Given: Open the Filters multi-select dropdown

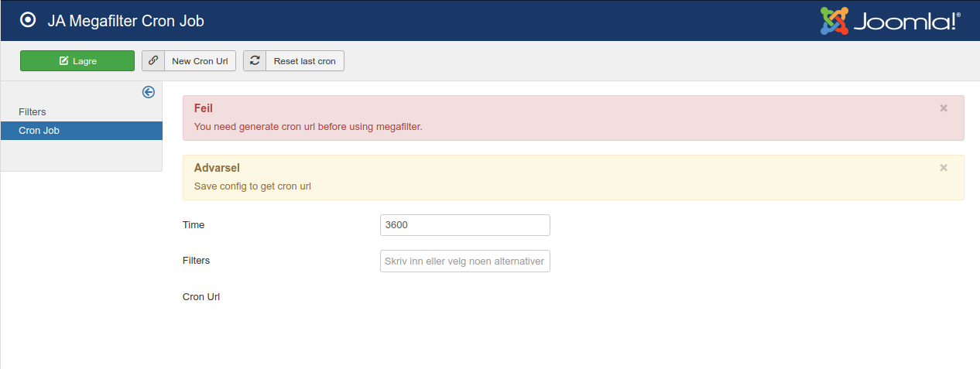Looking at the screenshot, I should coord(465,261).
